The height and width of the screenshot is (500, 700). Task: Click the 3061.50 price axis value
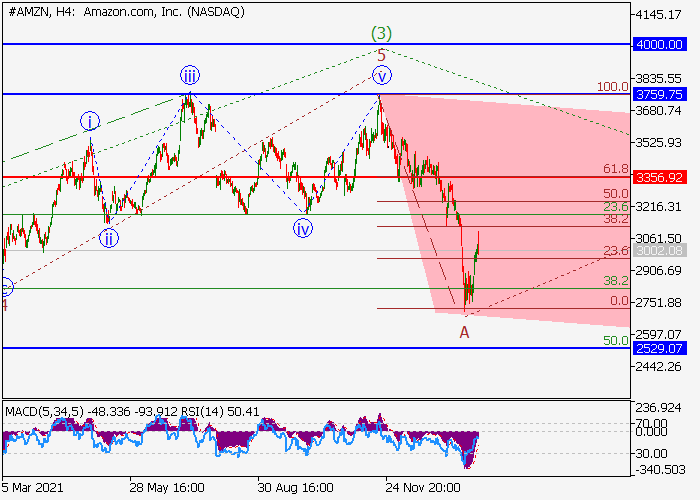658,238
